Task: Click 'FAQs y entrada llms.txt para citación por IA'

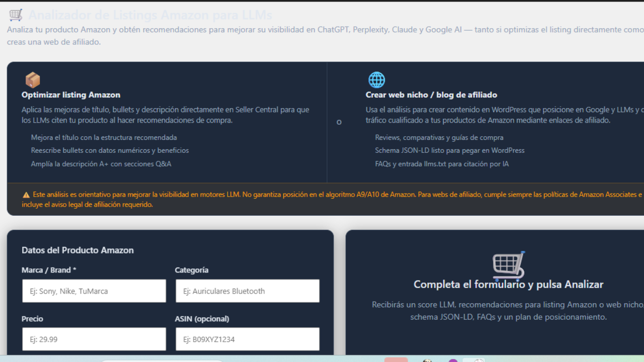Action: coord(442,164)
